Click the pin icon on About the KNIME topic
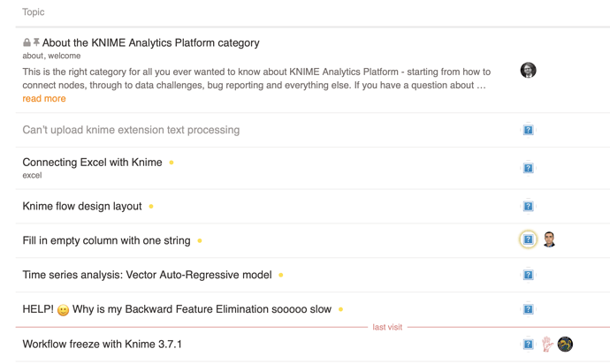 36,42
